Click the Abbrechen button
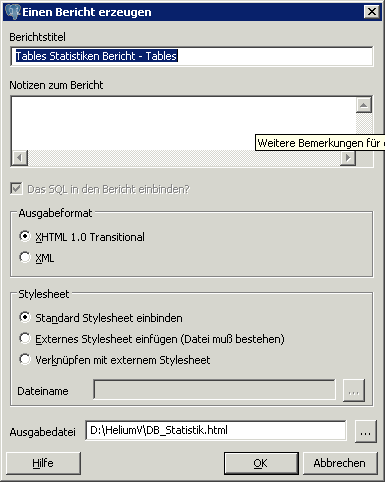This screenshot has height=482, width=385. [340, 463]
